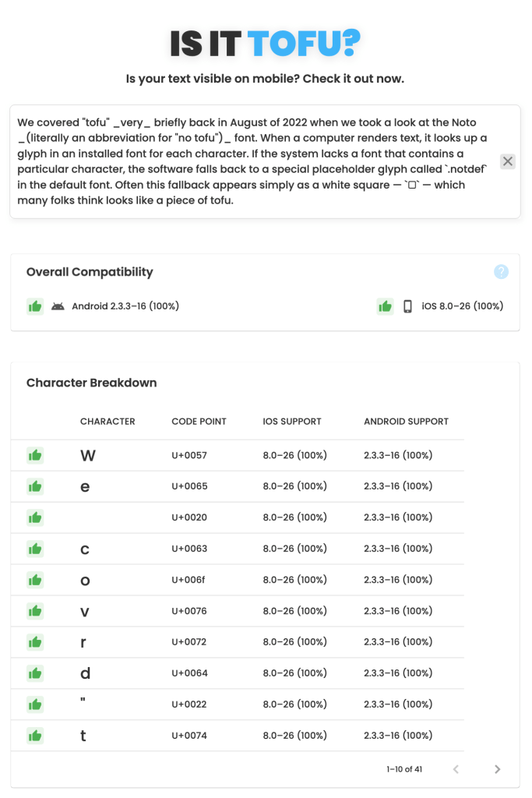Click thumbs-up icon for U+0020 space row
The image size is (532, 798).
click(x=35, y=517)
